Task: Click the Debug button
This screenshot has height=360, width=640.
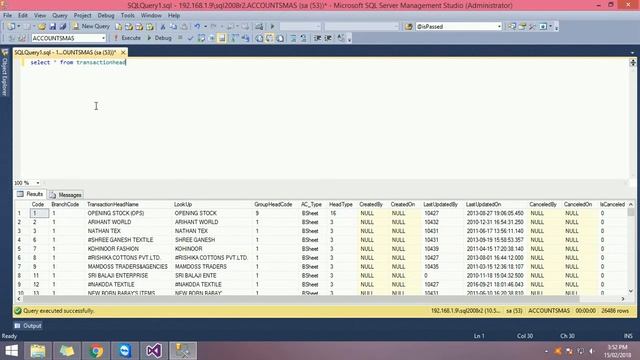Action: point(160,38)
